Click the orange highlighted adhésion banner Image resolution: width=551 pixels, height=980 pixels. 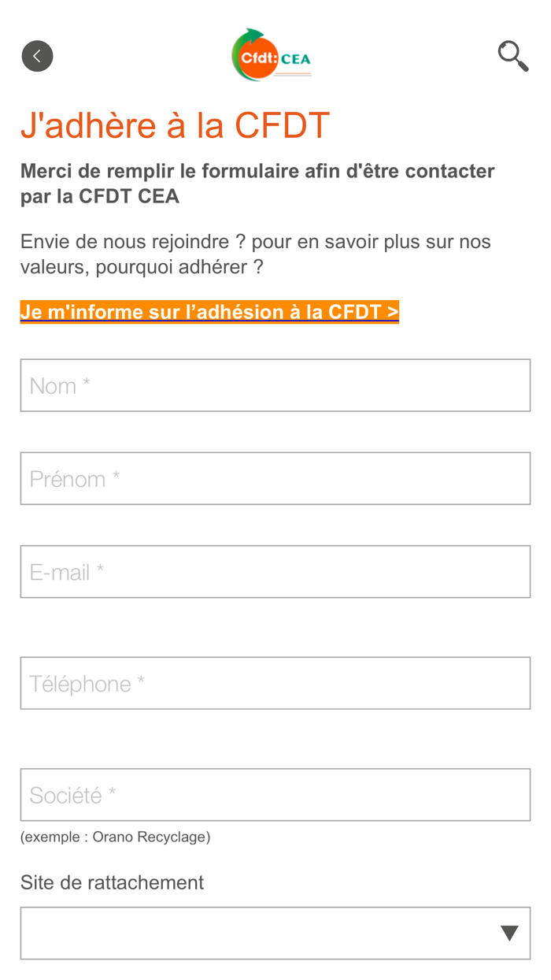point(209,311)
